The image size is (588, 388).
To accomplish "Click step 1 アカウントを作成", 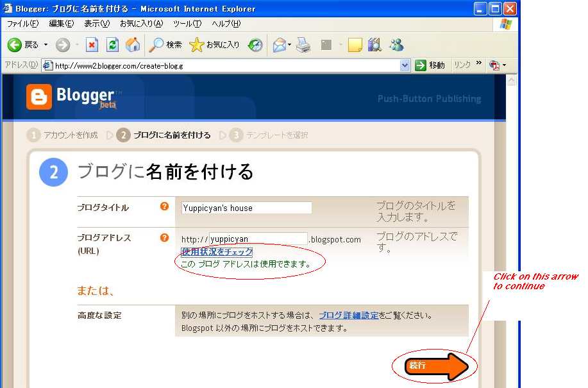I will click(x=62, y=135).
